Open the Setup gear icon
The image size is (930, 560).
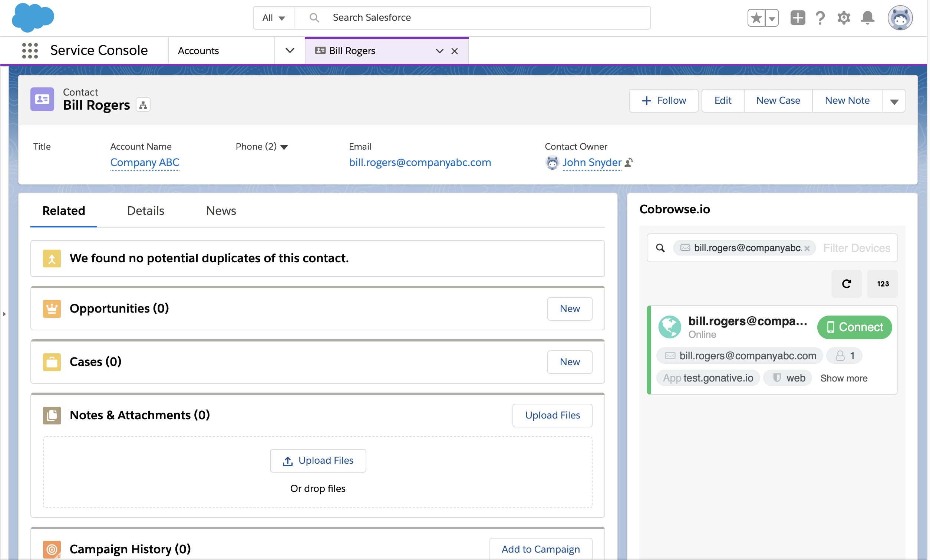point(843,18)
